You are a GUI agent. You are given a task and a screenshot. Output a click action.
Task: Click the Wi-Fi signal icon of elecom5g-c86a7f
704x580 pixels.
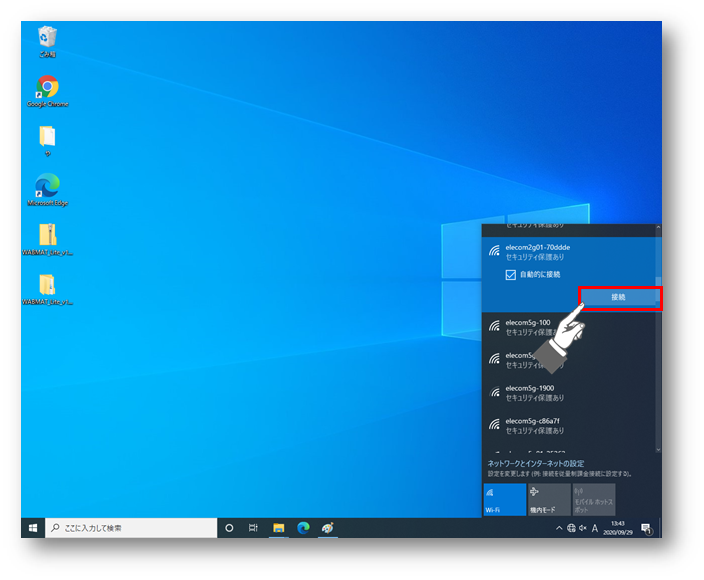click(494, 424)
